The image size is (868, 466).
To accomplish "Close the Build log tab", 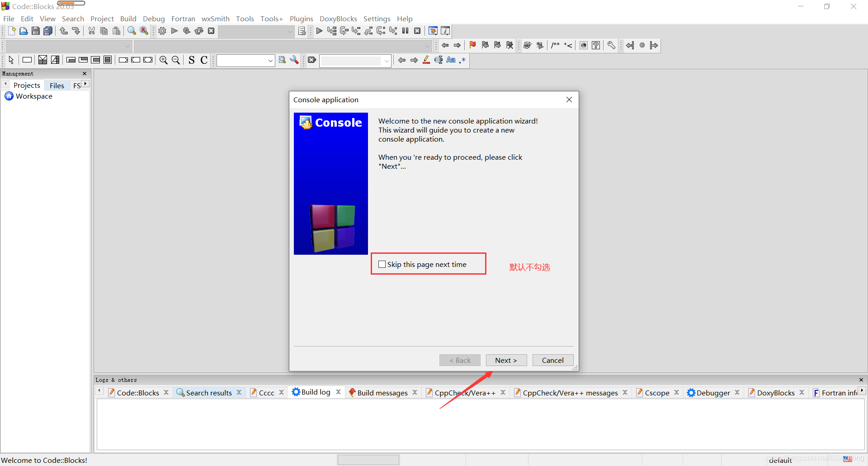I will 338,392.
